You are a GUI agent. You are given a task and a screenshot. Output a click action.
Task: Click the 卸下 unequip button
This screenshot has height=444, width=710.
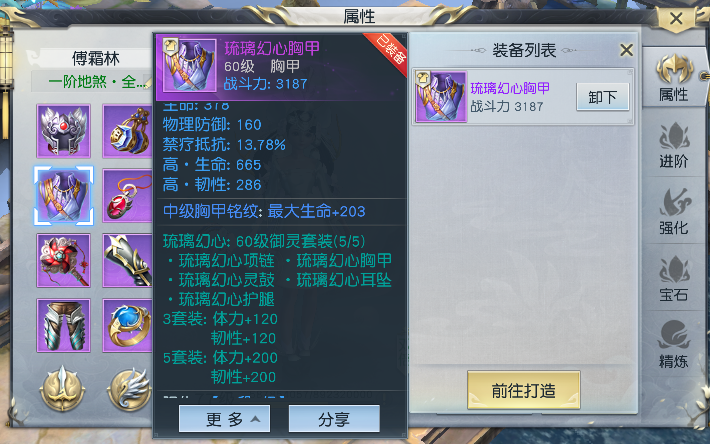[603, 97]
